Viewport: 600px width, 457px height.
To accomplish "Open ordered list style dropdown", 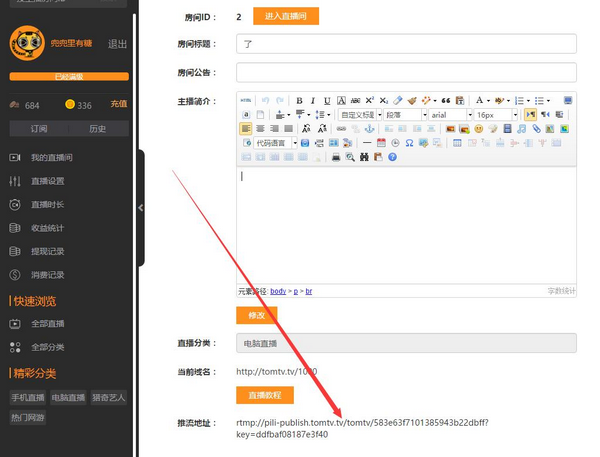I will coord(528,101).
